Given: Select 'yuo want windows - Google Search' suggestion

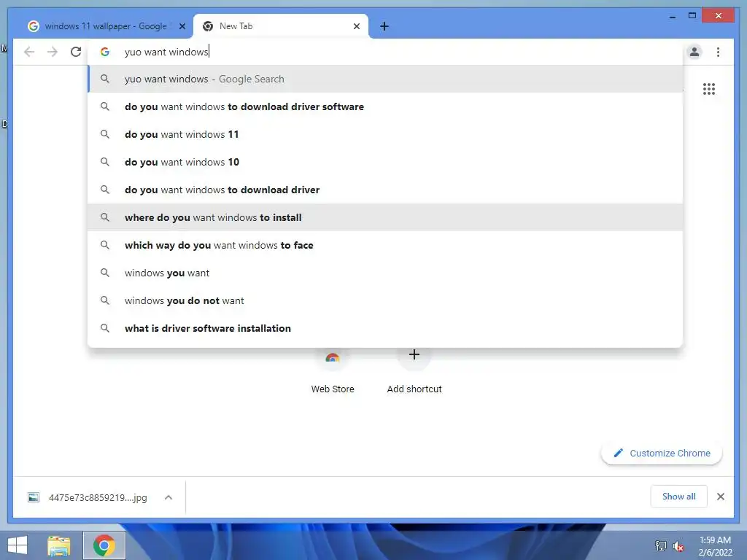Looking at the screenshot, I should click(x=385, y=79).
